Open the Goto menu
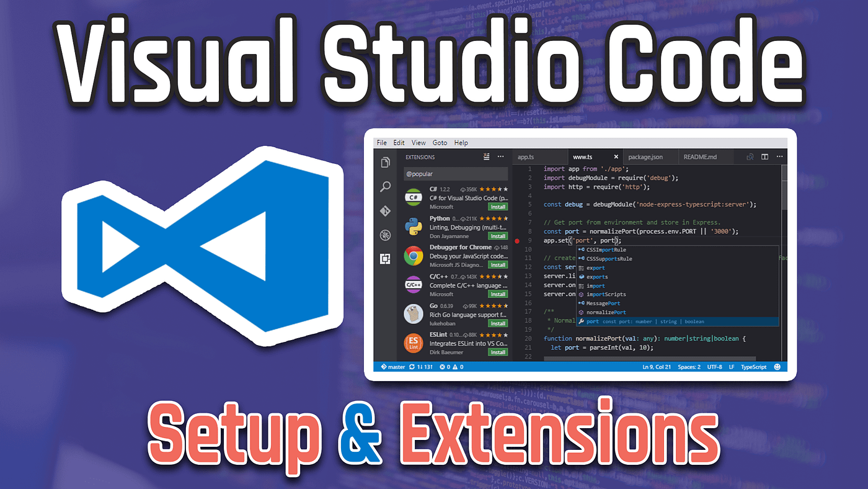 coord(440,143)
